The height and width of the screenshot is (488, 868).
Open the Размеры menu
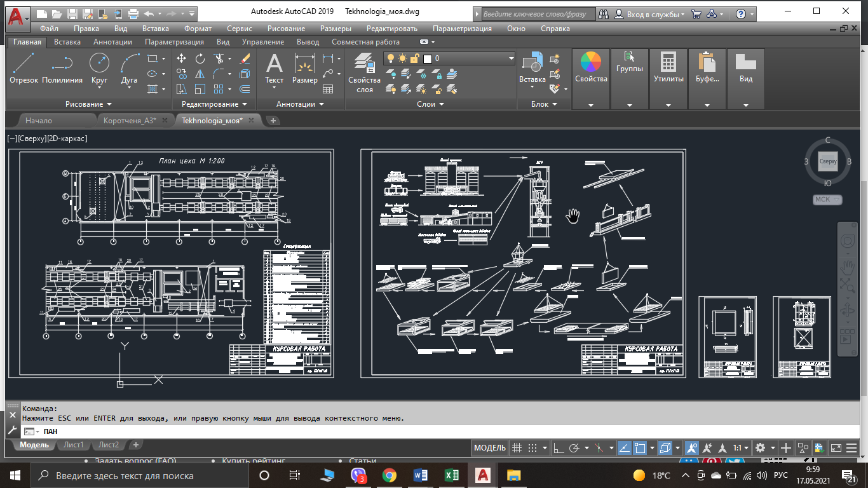point(336,29)
